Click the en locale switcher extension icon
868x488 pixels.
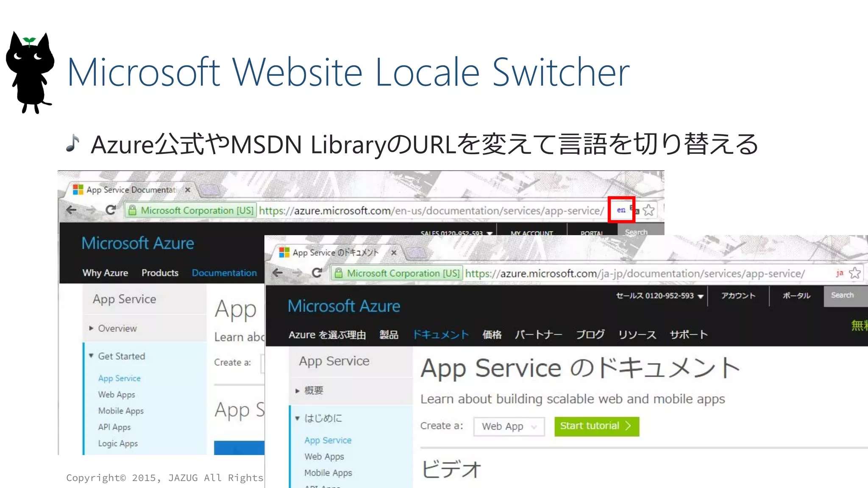[621, 210]
